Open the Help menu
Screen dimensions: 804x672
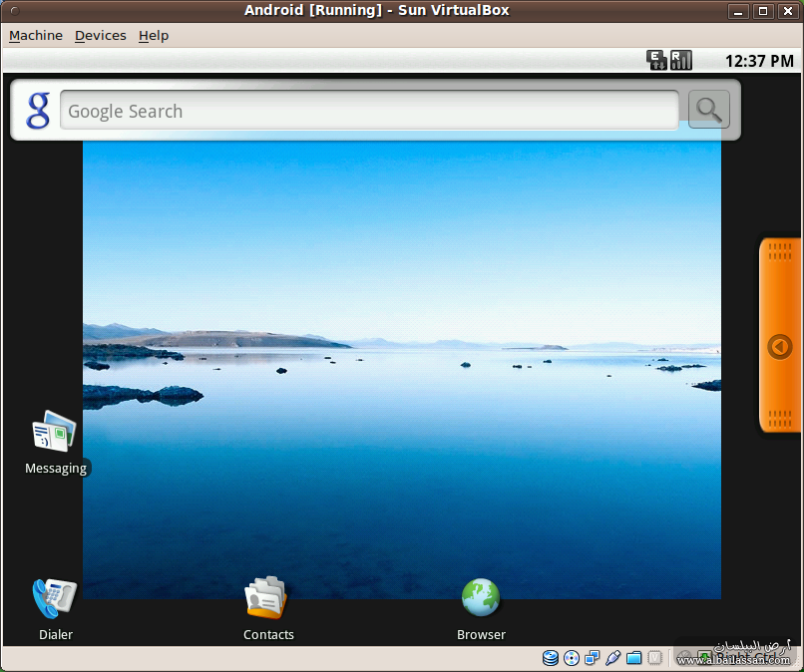pyautogui.click(x=154, y=35)
